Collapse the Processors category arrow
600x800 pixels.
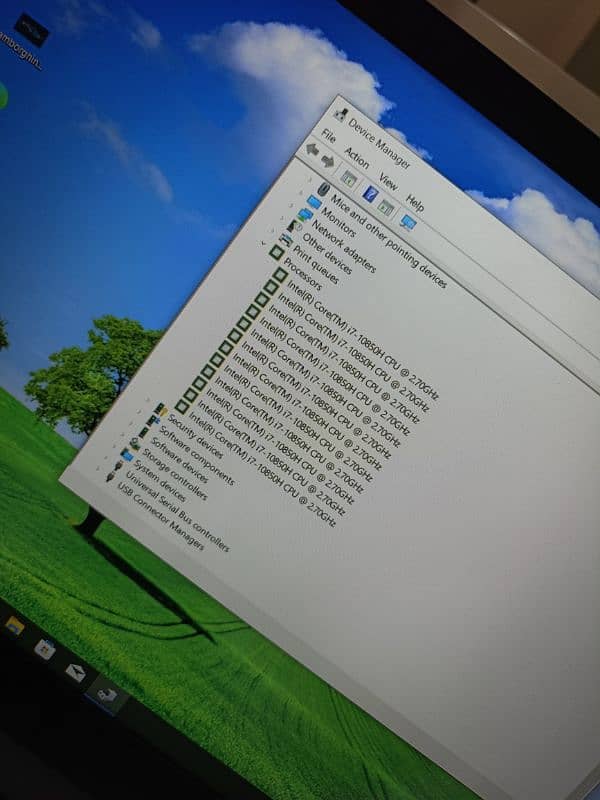[263, 243]
